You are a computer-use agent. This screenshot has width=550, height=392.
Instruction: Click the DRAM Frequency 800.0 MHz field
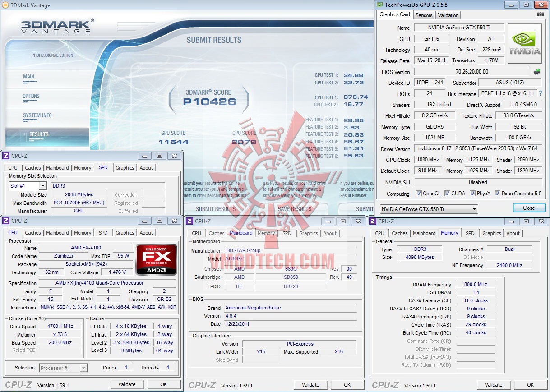[x=476, y=285]
